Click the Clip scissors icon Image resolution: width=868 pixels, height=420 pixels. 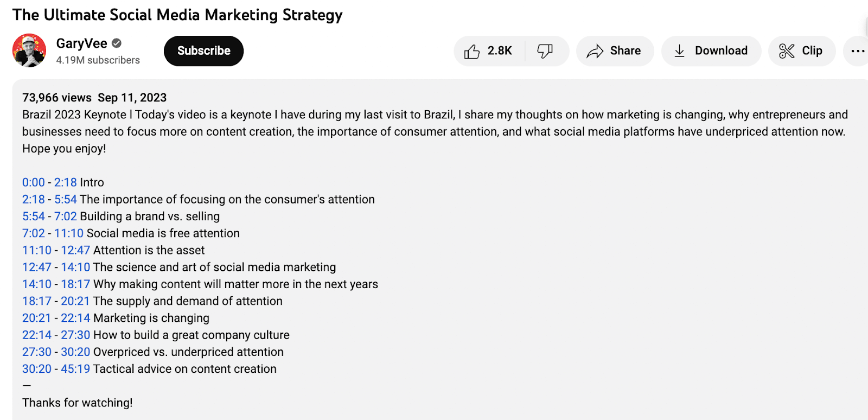[x=787, y=51]
